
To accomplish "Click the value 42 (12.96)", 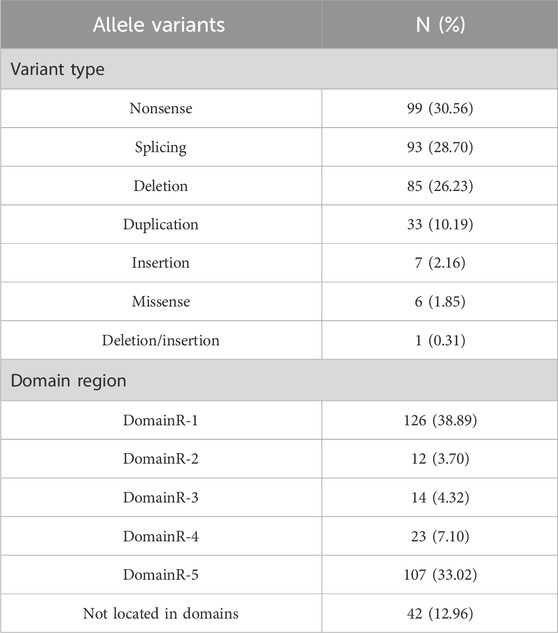I will [x=440, y=613].
